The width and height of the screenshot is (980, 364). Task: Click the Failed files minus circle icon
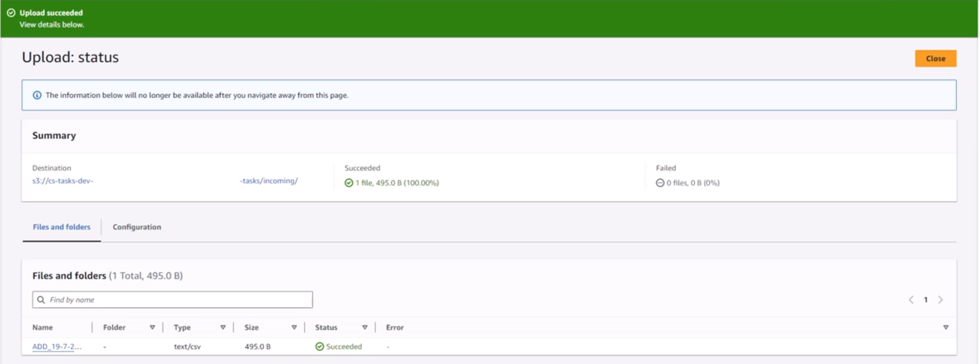coord(660,183)
